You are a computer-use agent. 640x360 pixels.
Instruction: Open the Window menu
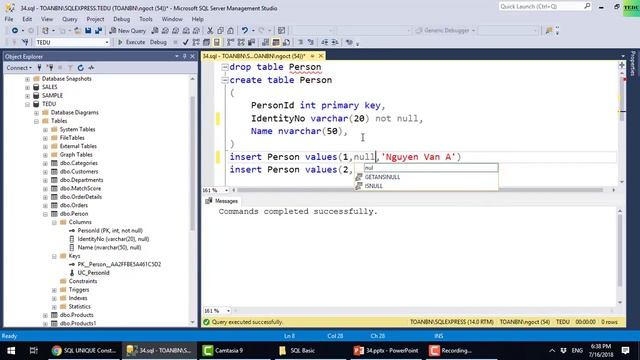[172, 19]
